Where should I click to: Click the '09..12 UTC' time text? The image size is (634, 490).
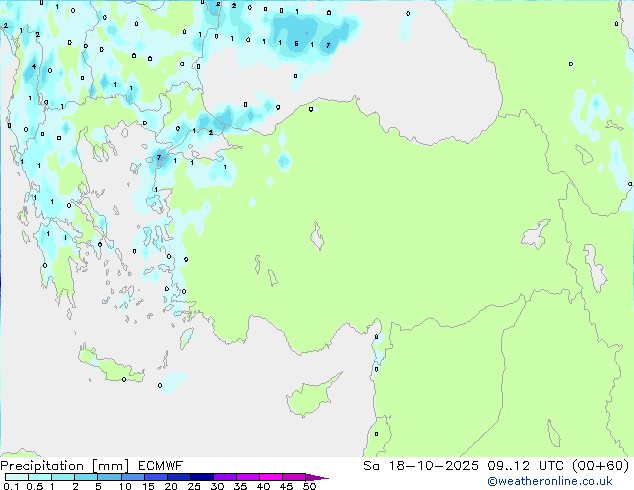click(526, 466)
